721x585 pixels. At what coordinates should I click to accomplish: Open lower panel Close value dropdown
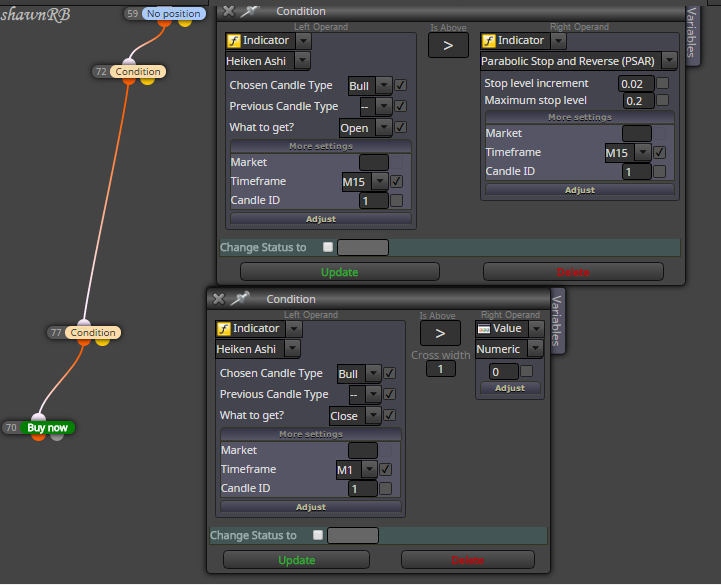pyautogui.click(x=373, y=415)
